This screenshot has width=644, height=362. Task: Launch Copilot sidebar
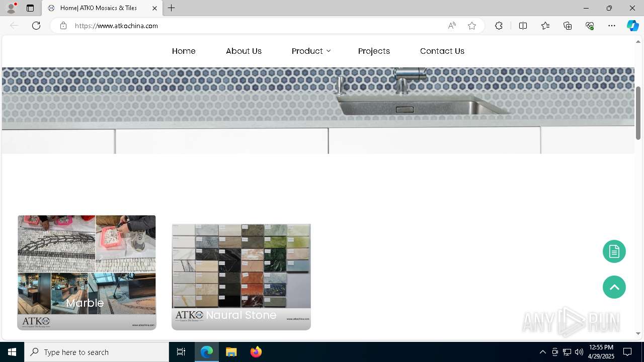click(632, 26)
